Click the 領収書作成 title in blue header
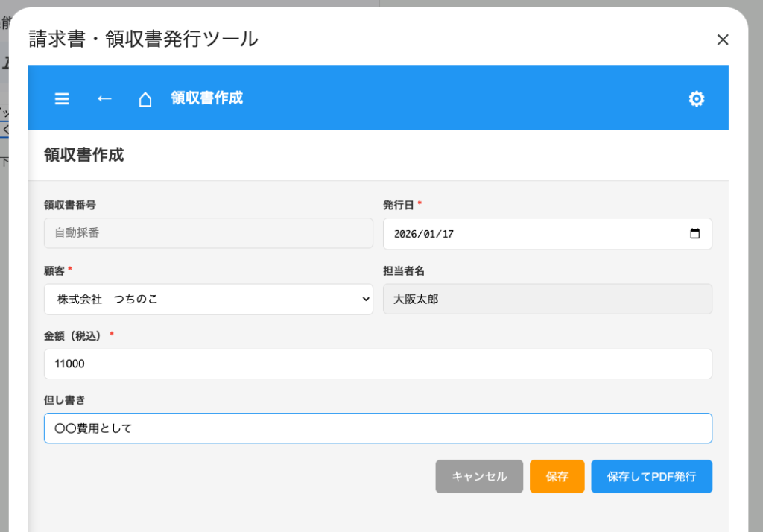The image size is (763, 532). click(206, 98)
